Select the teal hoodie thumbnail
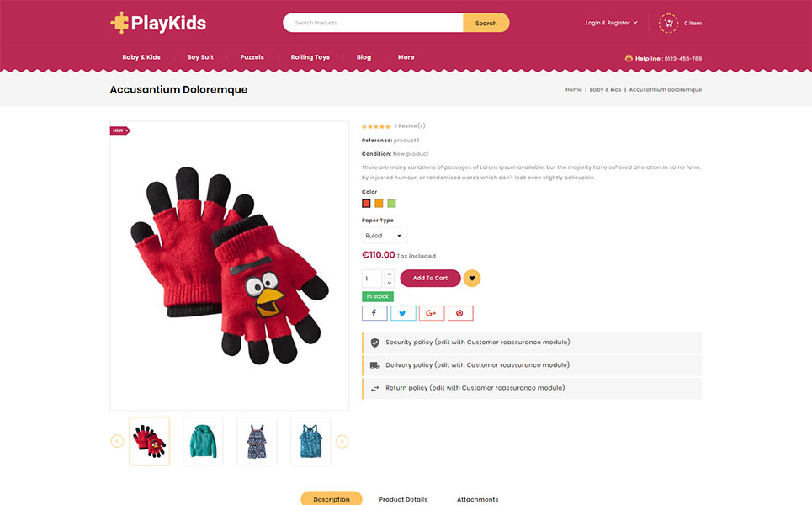The height and width of the screenshot is (505, 812). pos(203,441)
